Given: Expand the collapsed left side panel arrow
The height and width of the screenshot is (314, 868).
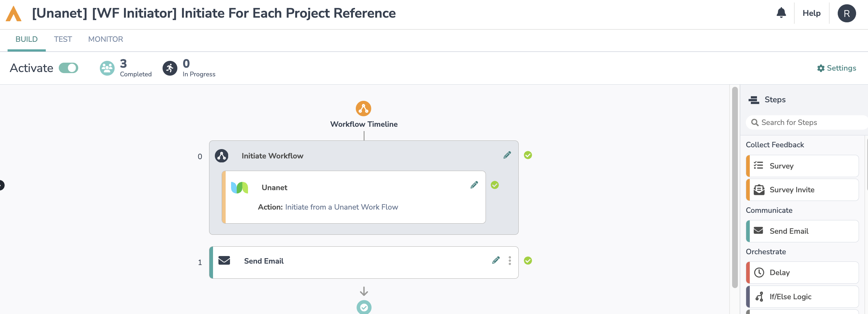Looking at the screenshot, I should coord(2,185).
